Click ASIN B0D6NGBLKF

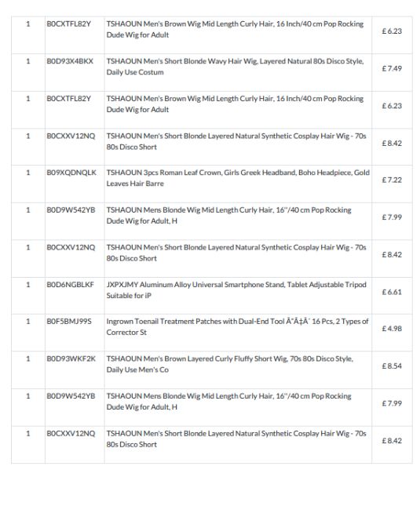click(70, 285)
